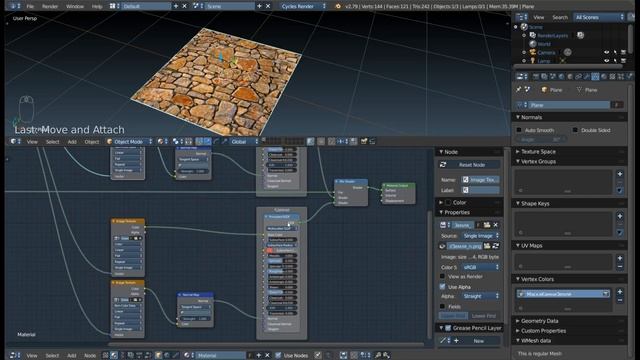Open the Particles properties tab
The width and height of the screenshot is (640, 360).
coord(621,76)
